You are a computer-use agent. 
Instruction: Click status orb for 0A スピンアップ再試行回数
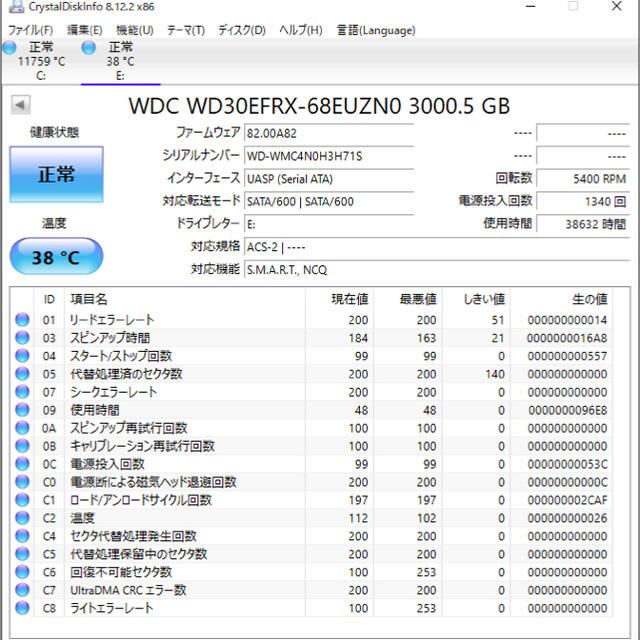coord(22,427)
